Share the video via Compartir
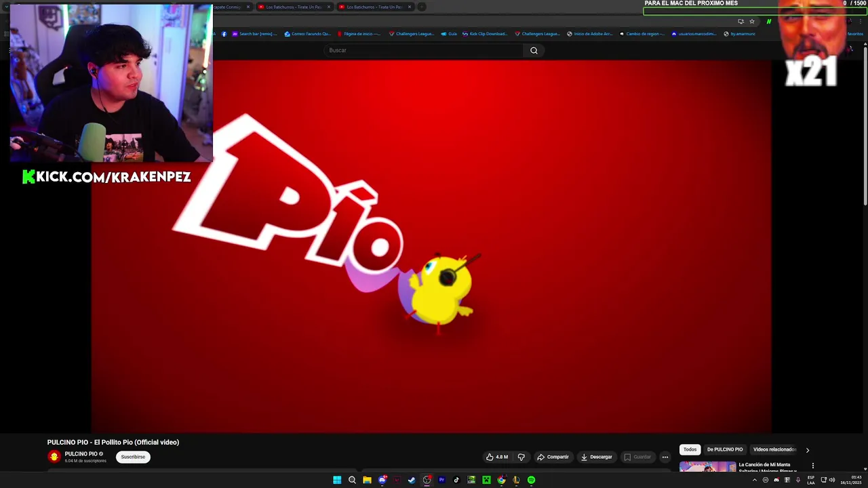868x488 pixels. pos(553,457)
